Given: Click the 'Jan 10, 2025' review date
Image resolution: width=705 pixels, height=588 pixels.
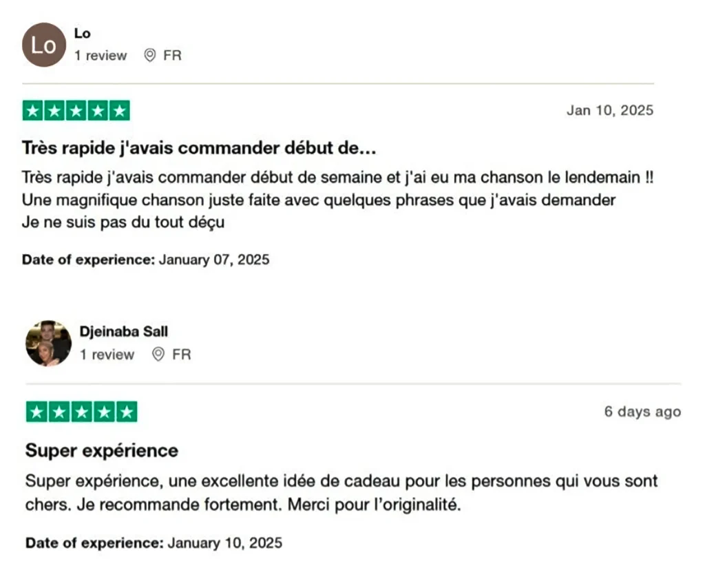Looking at the screenshot, I should [x=610, y=110].
